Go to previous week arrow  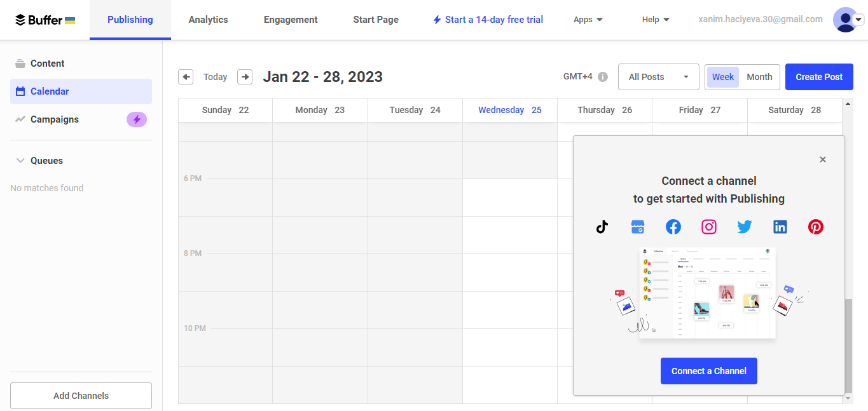pos(186,77)
